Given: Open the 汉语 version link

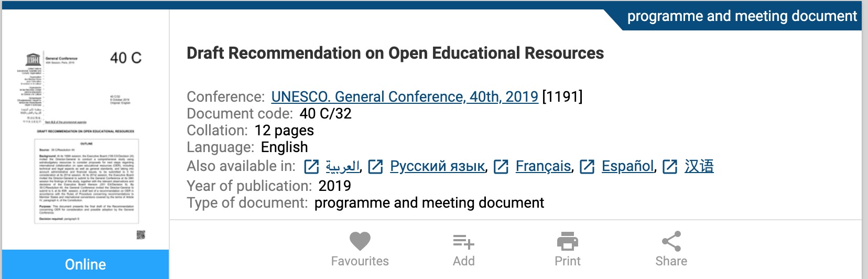Looking at the screenshot, I should coord(699,166).
